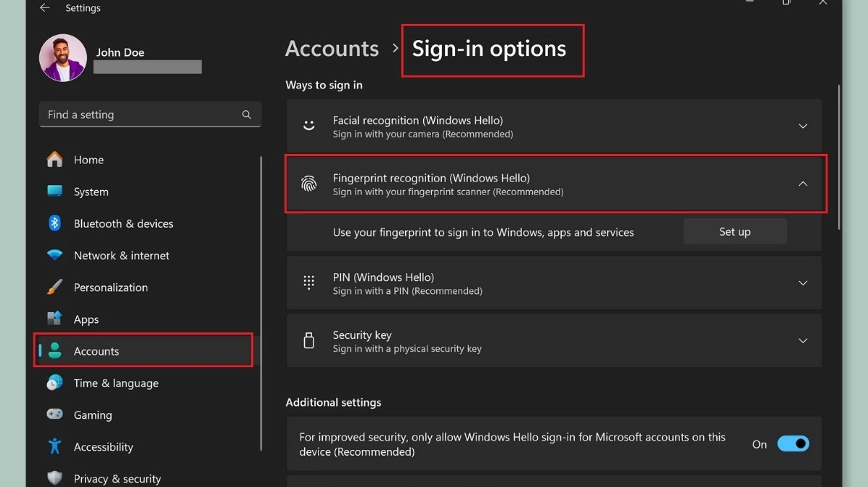Image resolution: width=868 pixels, height=487 pixels.
Task: Type in the Find a setting field
Action: click(x=142, y=115)
